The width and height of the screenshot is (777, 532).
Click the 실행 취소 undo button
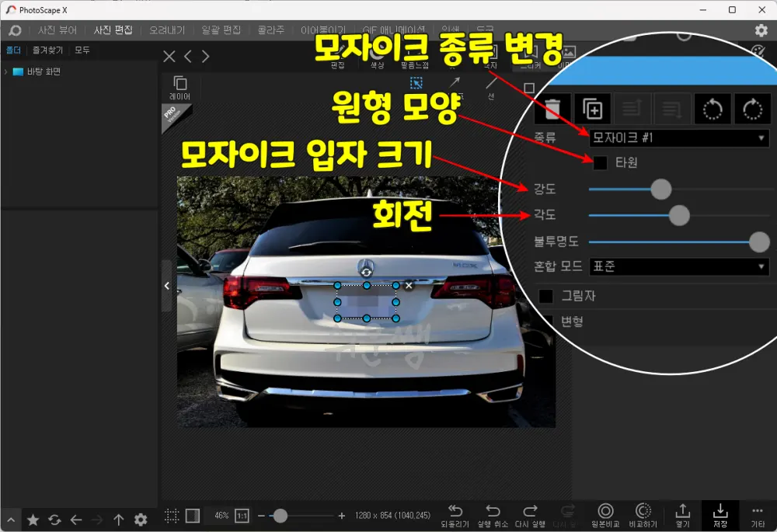[493, 515]
